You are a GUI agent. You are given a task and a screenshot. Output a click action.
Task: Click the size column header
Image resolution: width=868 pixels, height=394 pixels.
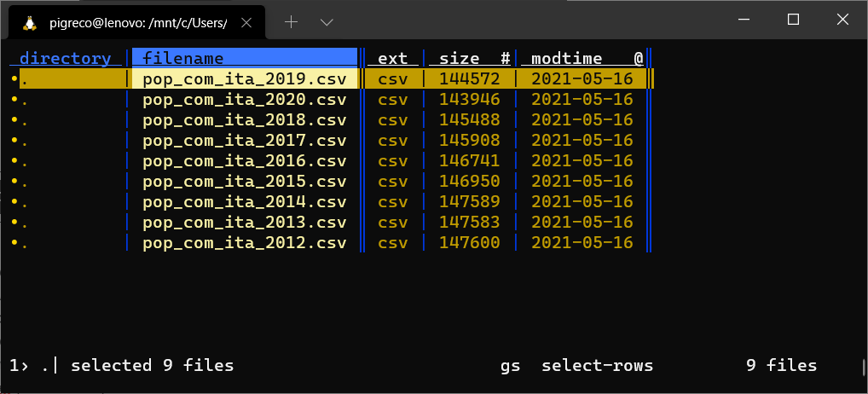(460, 58)
